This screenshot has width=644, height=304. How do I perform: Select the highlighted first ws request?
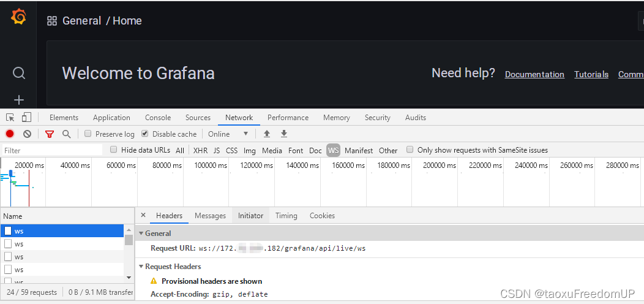[x=62, y=231]
